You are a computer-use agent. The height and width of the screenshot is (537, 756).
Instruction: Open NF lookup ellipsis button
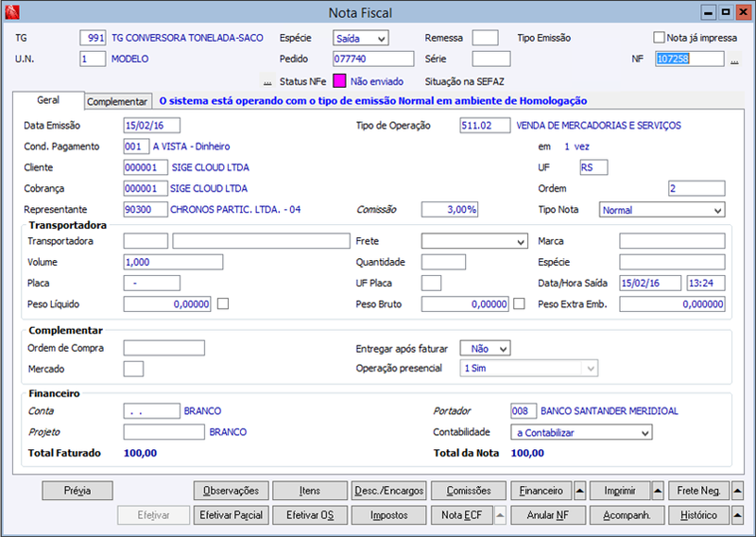tap(734, 60)
